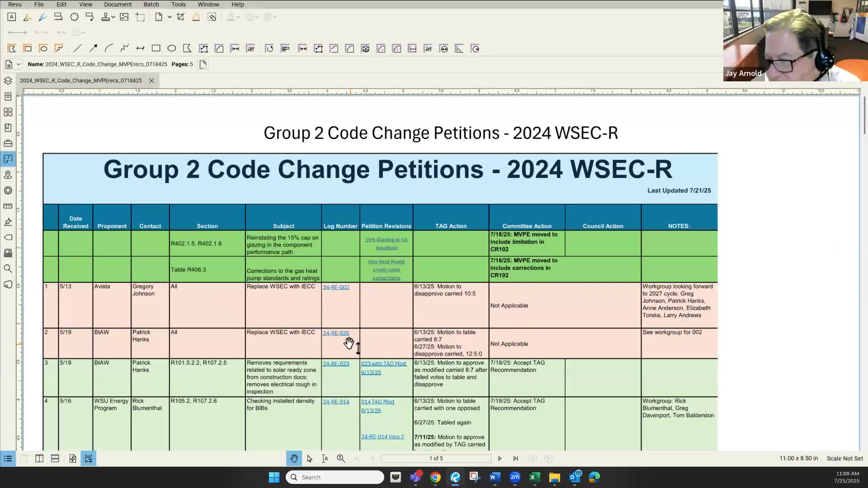Open the Search panel in left sidebar

click(8, 269)
